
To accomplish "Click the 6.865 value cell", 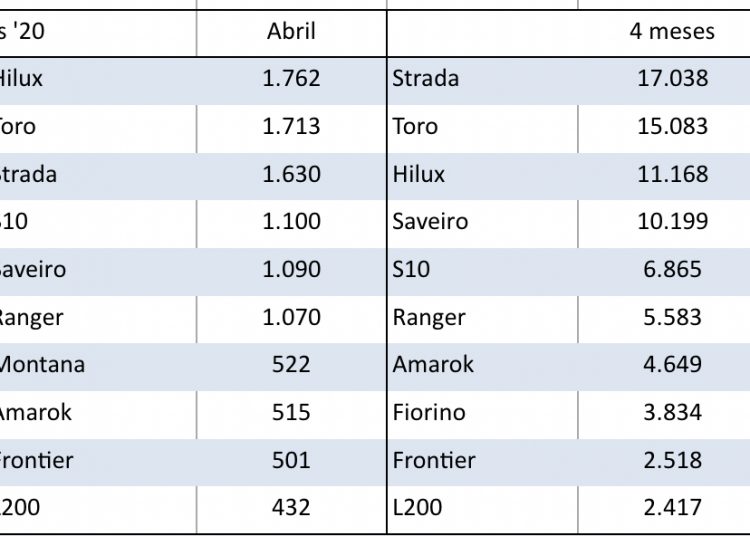I will point(672,269).
